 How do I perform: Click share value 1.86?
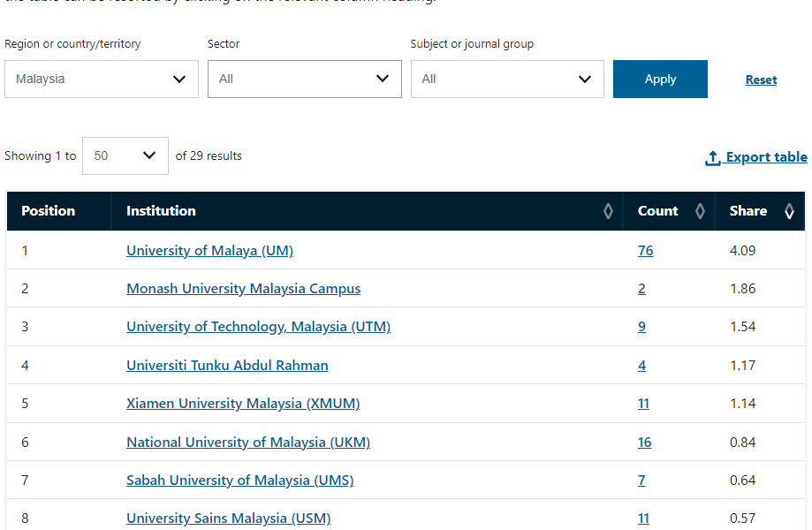pyautogui.click(x=742, y=288)
